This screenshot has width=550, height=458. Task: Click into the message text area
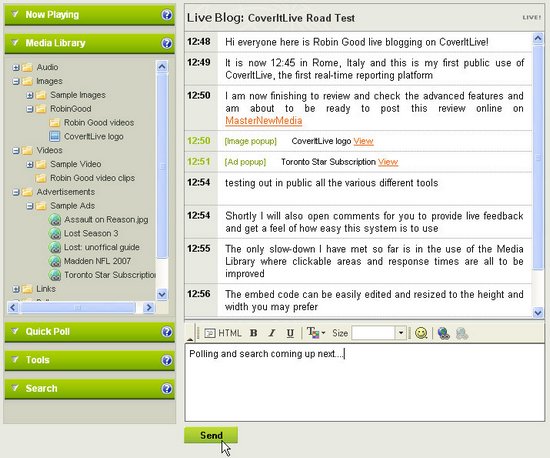pos(364,383)
